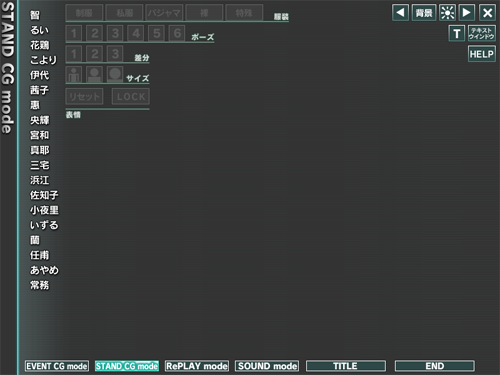
Task: Click the next background right arrow icon
Action: 467,13
